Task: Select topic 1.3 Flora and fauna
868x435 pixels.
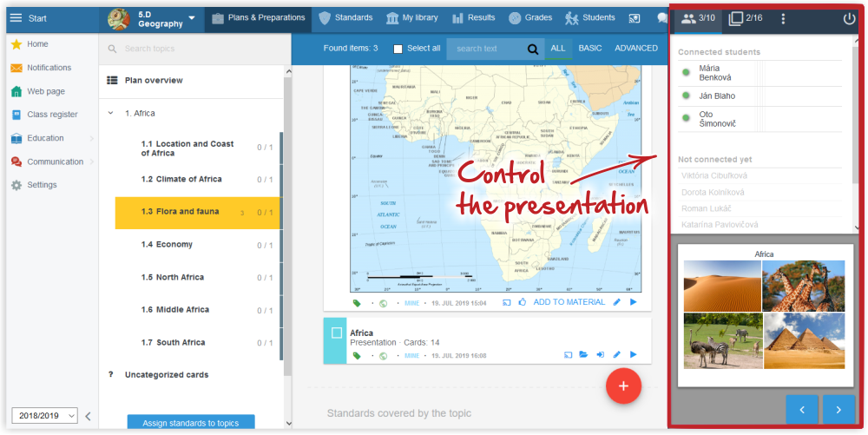Action: pyautogui.click(x=197, y=213)
